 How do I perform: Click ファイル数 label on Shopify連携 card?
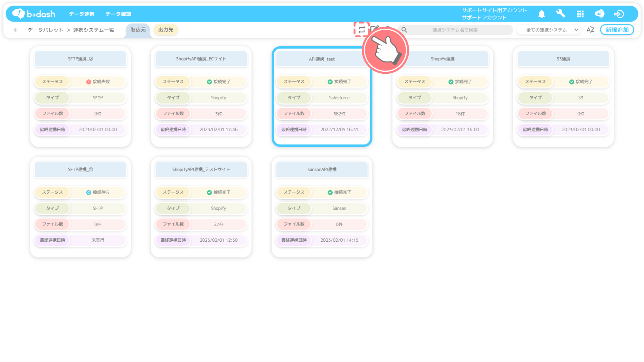[414, 114]
